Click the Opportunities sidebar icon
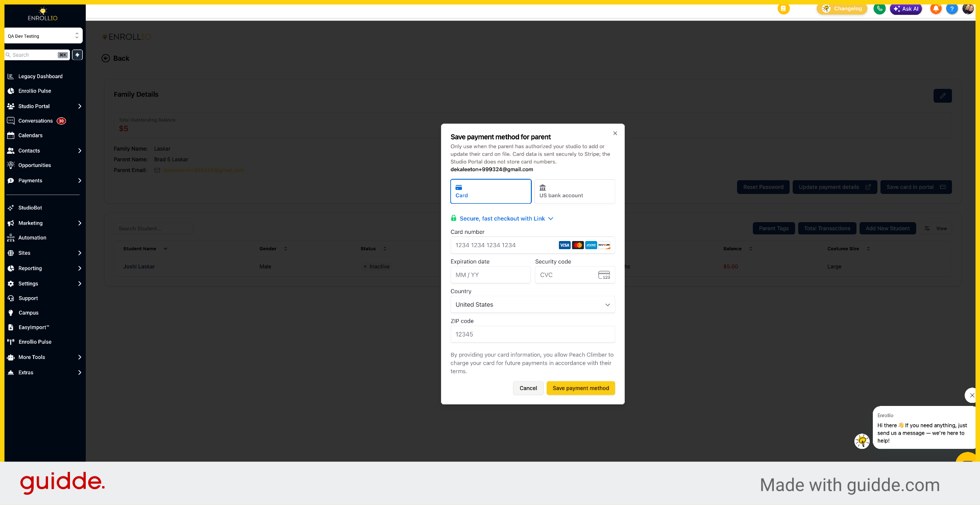Image resolution: width=980 pixels, height=505 pixels. coord(11,165)
